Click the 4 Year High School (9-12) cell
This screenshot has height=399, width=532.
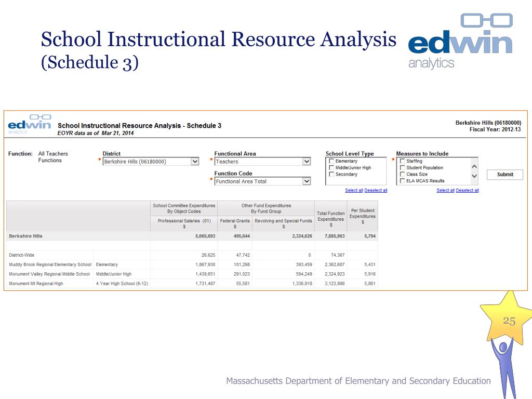pos(122,284)
